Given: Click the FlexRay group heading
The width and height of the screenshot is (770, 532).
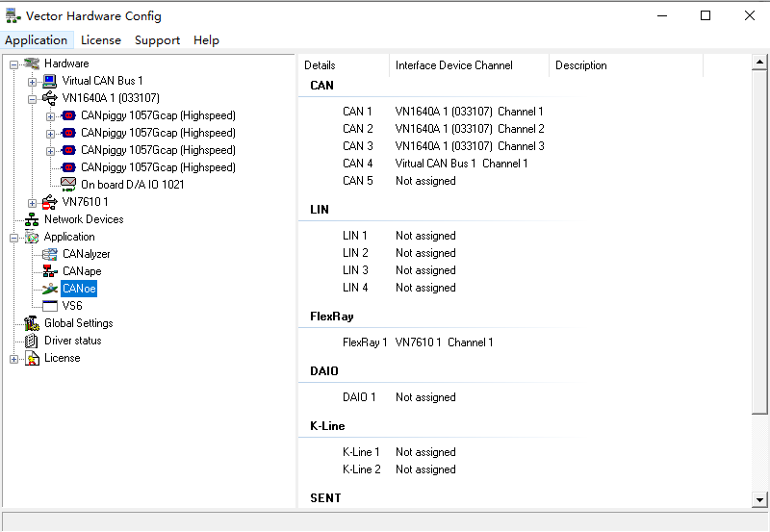Looking at the screenshot, I should click(331, 317).
